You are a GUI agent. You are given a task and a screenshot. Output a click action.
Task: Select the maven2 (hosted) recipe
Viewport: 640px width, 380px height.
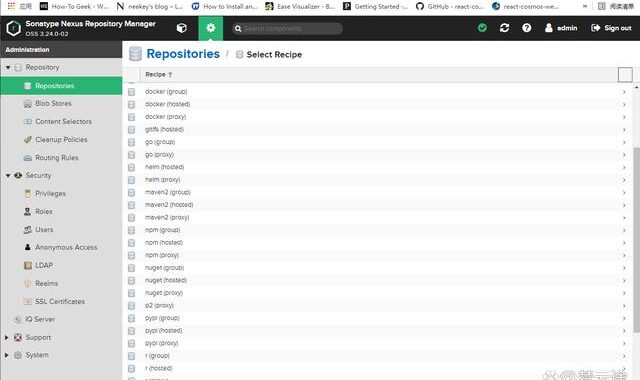378,205
